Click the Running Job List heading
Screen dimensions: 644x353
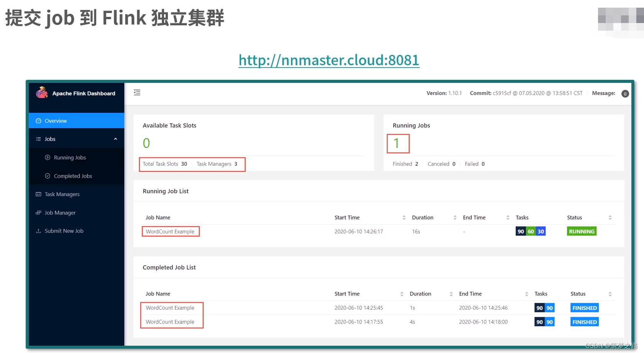166,191
